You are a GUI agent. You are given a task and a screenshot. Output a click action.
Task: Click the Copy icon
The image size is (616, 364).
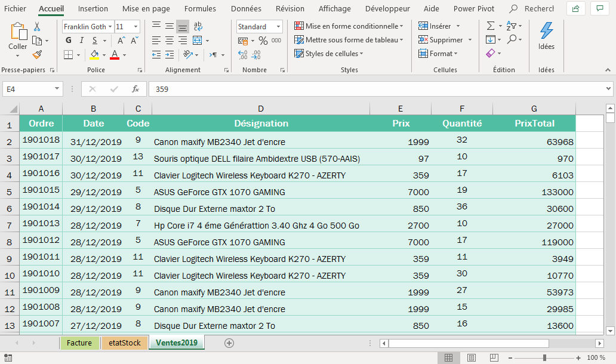(x=37, y=41)
